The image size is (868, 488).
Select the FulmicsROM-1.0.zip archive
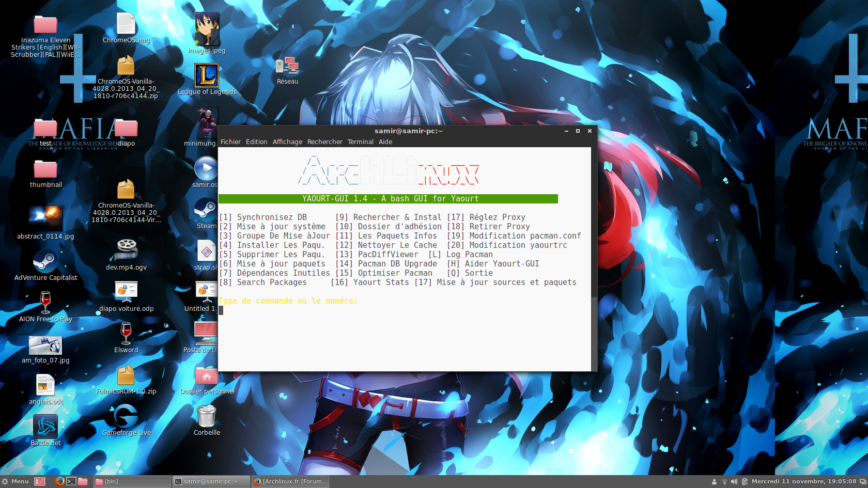(x=126, y=376)
